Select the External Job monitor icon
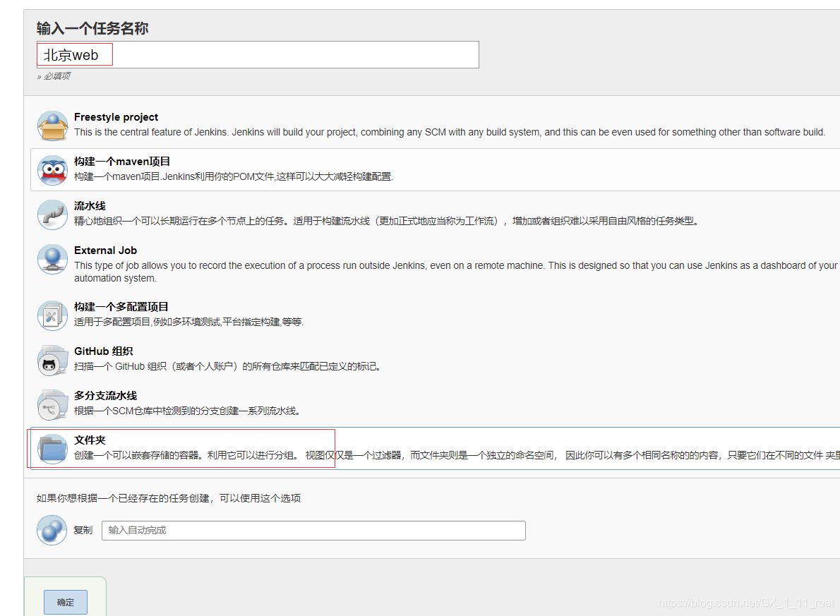 (52, 259)
